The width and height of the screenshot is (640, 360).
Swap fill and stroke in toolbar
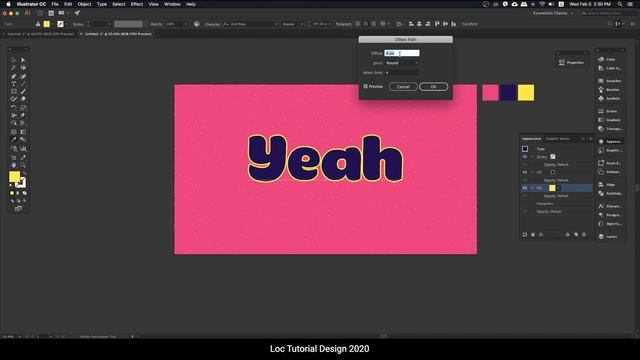24,174
